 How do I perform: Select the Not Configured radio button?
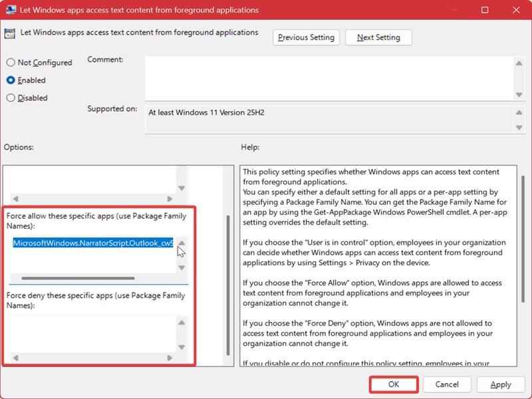point(11,63)
